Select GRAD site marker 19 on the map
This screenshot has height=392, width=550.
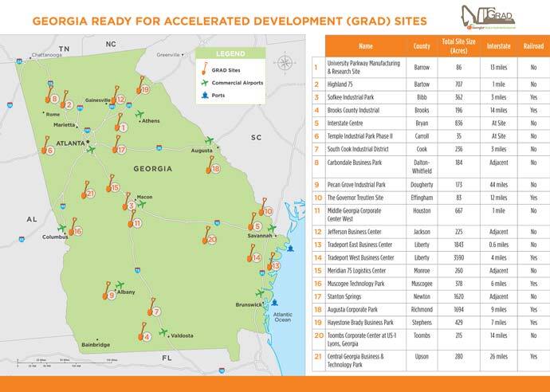pyautogui.click(x=143, y=85)
